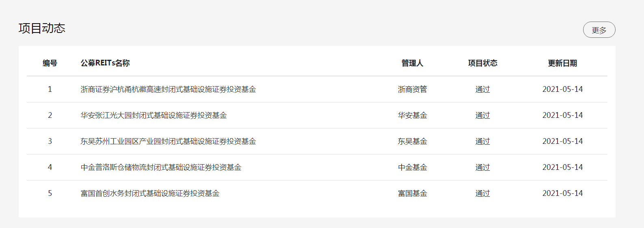Screen dimensions: 644x228
Task: Click the 公募REITs名称 column header
Action: click(105, 63)
